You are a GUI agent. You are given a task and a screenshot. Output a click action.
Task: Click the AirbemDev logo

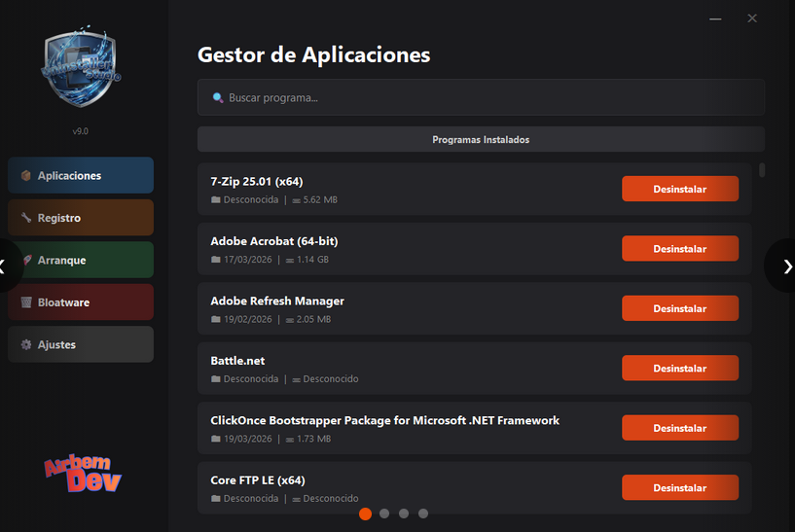[x=83, y=474]
